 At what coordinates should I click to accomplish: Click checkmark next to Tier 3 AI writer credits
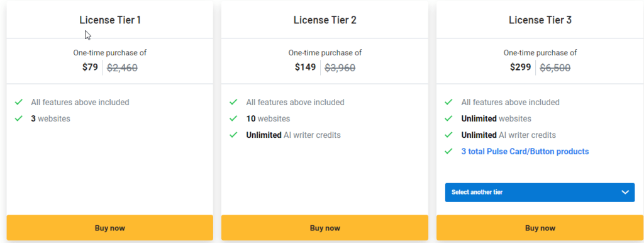[x=449, y=135]
